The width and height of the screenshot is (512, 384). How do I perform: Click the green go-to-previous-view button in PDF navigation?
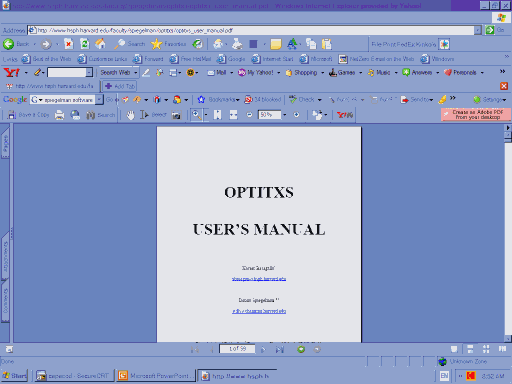click(301, 349)
